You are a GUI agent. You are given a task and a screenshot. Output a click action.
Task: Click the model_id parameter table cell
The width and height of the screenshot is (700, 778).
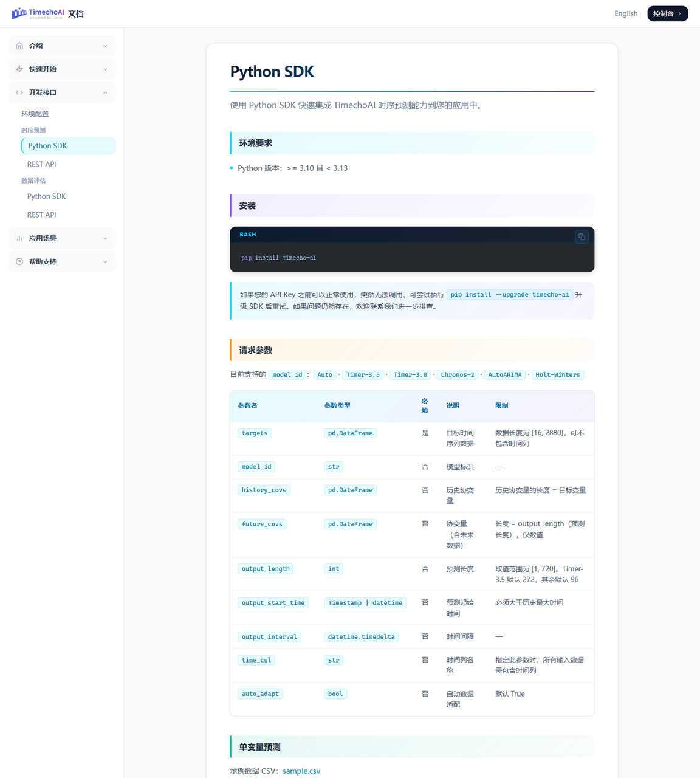256,467
